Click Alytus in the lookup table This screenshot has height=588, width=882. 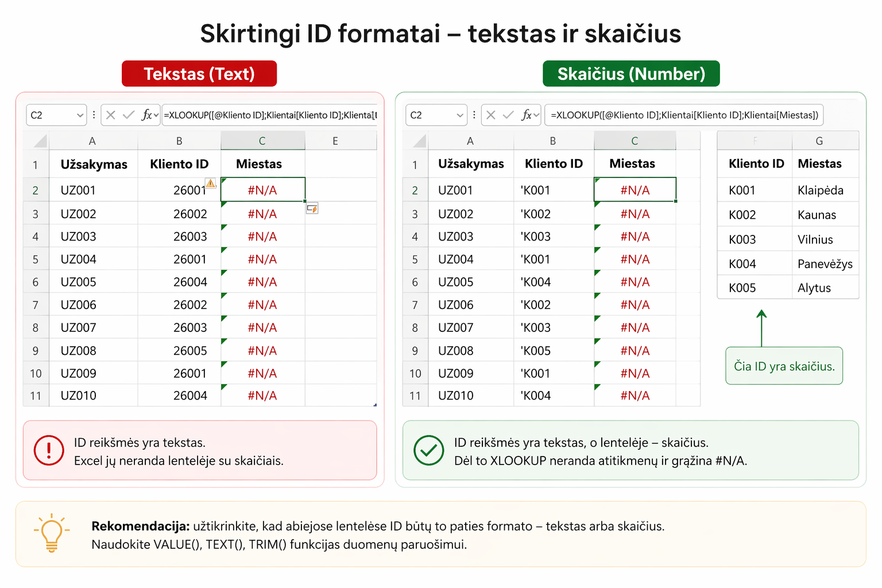825,288
